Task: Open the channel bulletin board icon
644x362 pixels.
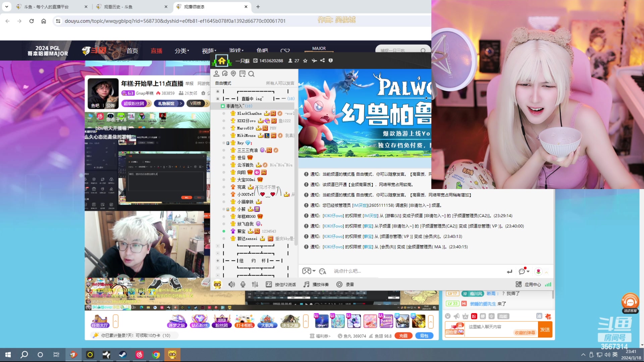Action: coord(243,74)
